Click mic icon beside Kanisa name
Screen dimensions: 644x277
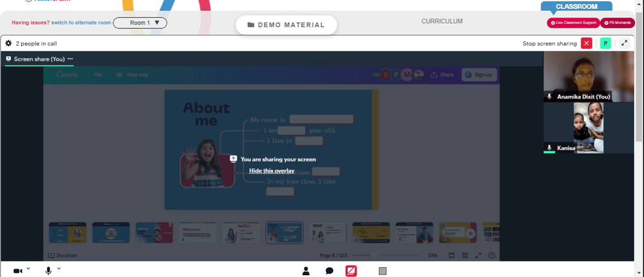coord(549,148)
